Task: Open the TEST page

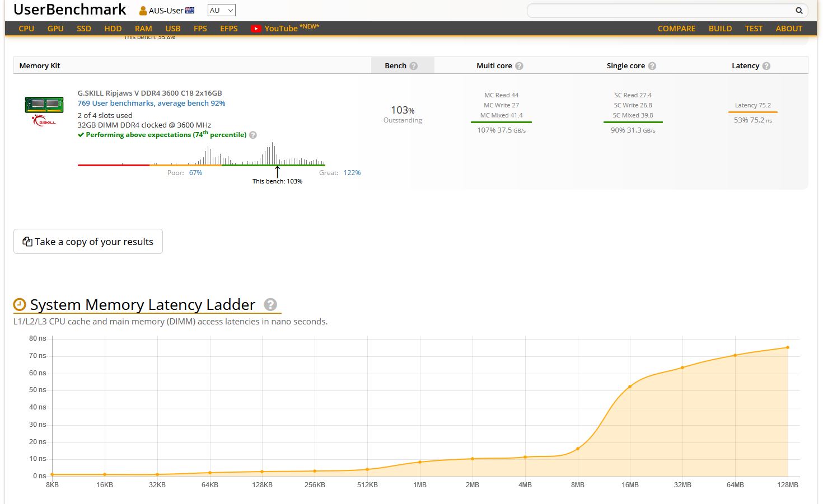Action: tap(754, 29)
